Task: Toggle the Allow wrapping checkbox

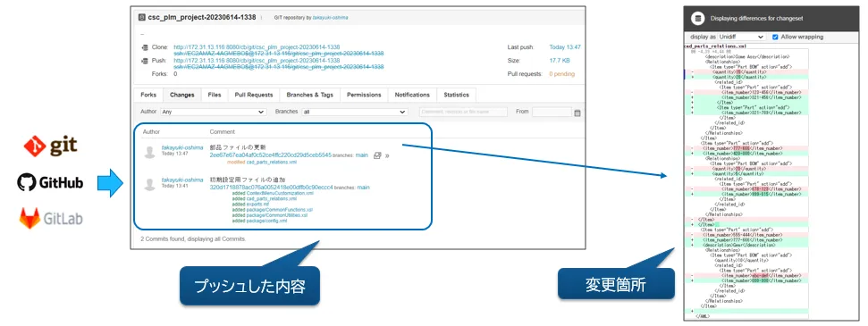Action: (775, 38)
